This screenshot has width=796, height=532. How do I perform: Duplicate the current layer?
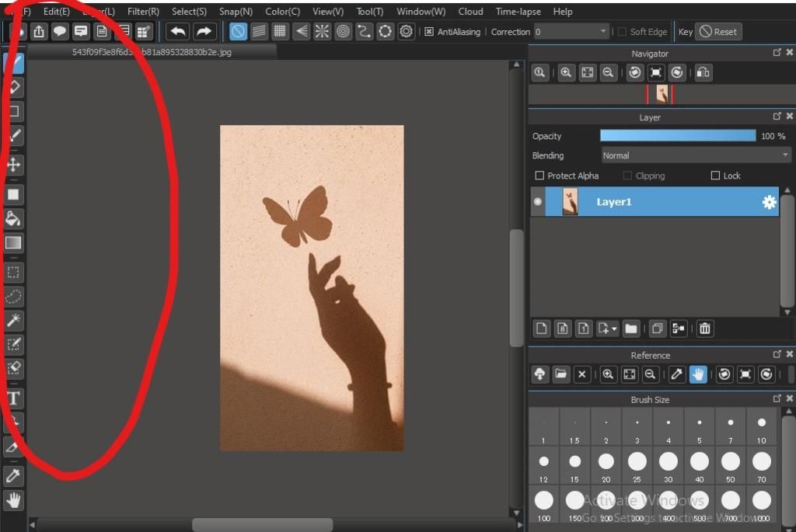[658, 329]
